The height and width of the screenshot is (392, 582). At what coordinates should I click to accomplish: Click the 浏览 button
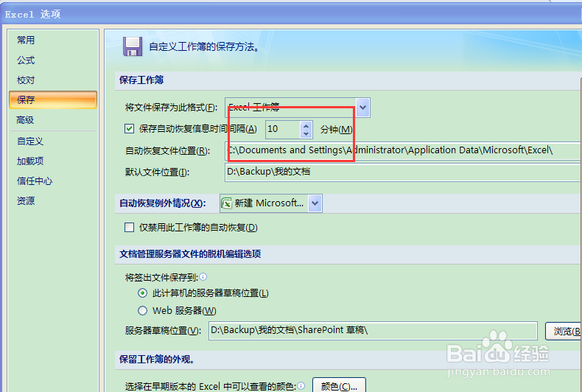pos(563,331)
